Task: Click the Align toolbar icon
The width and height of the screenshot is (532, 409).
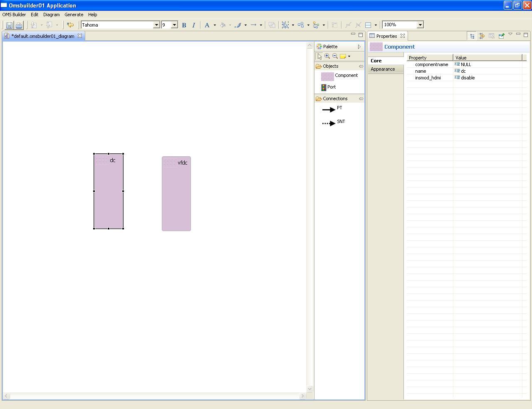Action: [x=316, y=25]
